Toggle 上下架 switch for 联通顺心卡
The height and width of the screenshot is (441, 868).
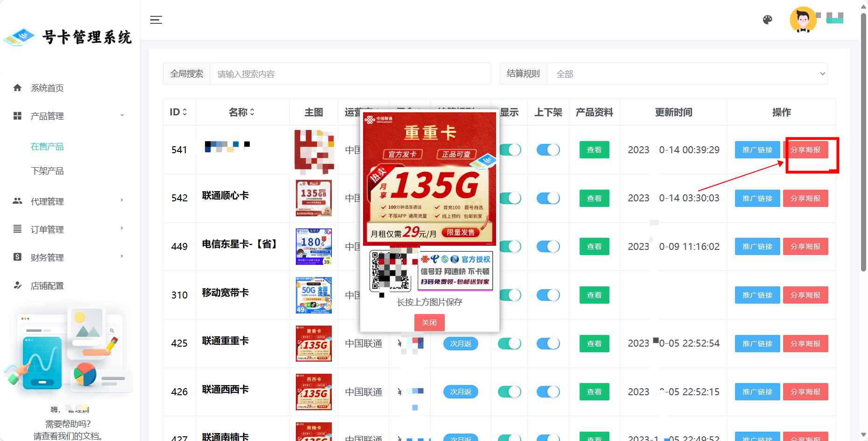(x=548, y=198)
